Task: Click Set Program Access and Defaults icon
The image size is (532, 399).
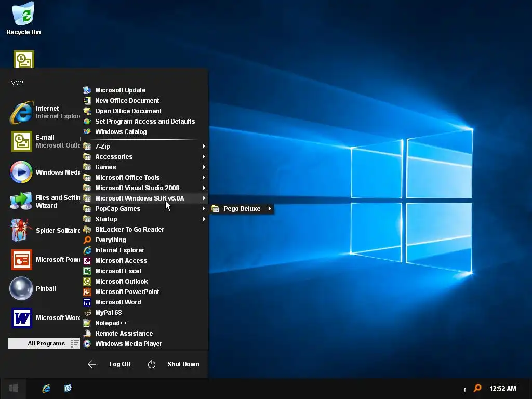Action: pyautogui.click(x=87, y=122)
